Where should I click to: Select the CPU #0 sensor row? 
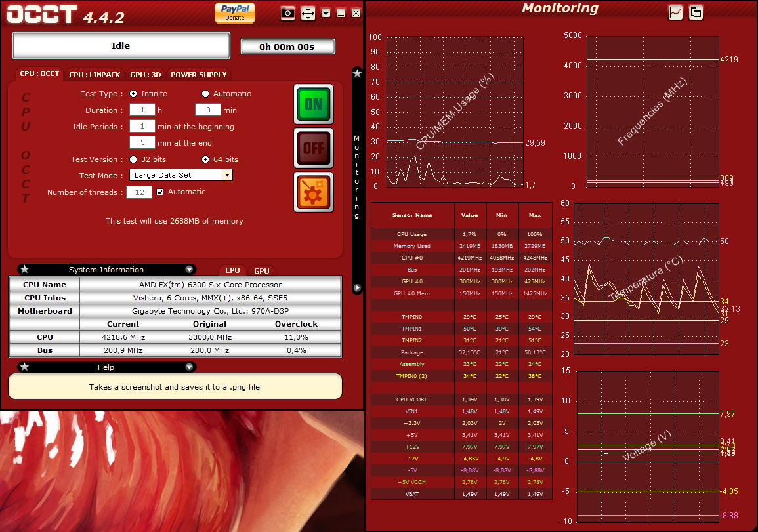click(x=461, y=258)
